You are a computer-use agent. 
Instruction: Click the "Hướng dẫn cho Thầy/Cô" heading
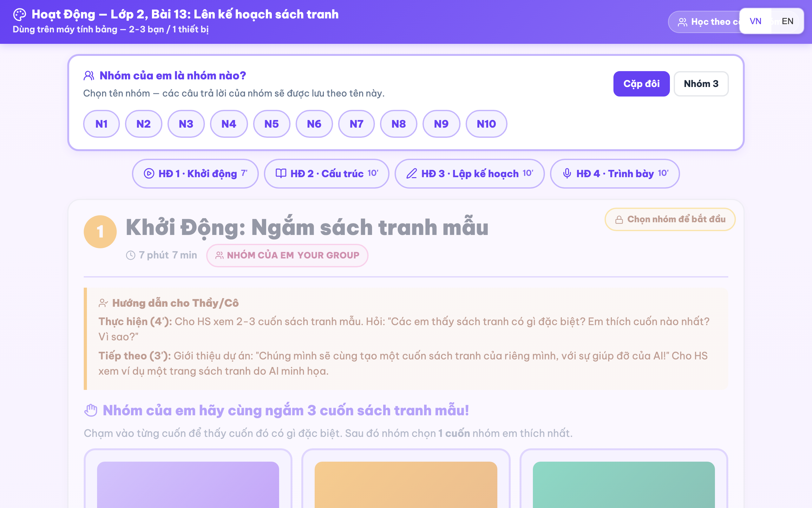175,303
